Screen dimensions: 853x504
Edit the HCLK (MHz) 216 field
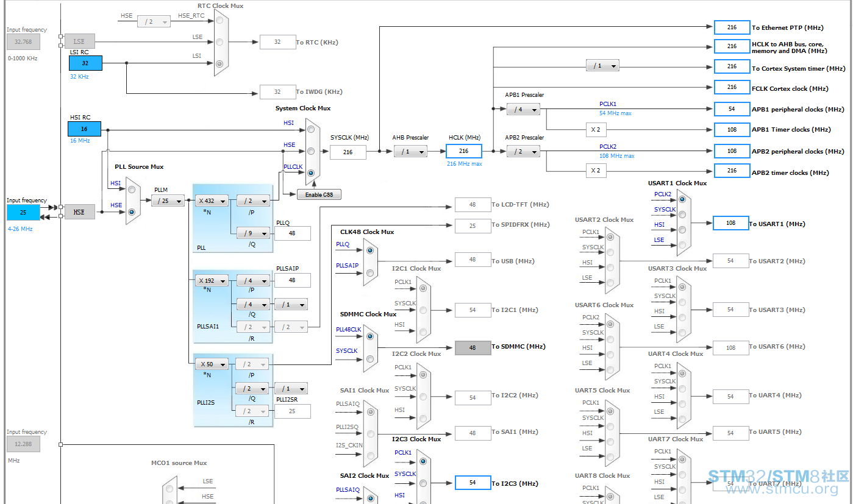(464, 151)
